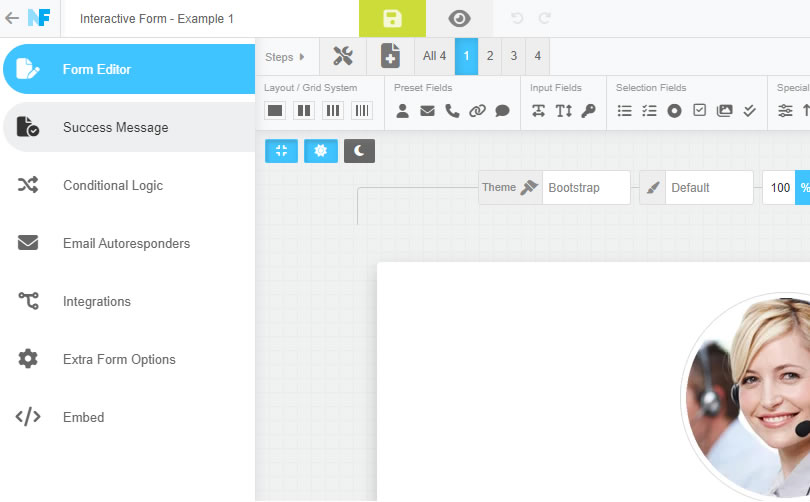
Task: Add the URL link preset field
Action: coord(477,111)
